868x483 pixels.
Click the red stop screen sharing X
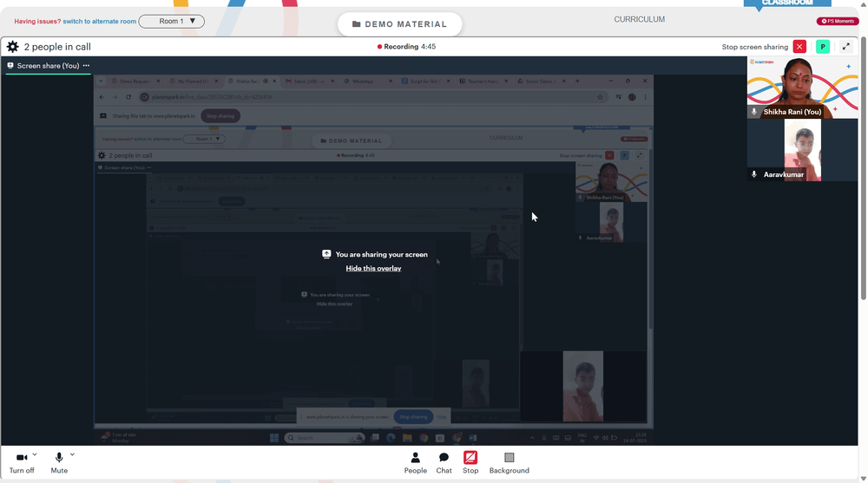799,47
